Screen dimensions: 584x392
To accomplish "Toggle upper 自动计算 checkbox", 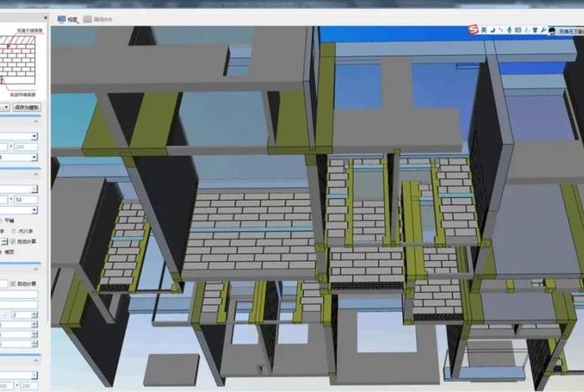I will (x=13, y=242).
